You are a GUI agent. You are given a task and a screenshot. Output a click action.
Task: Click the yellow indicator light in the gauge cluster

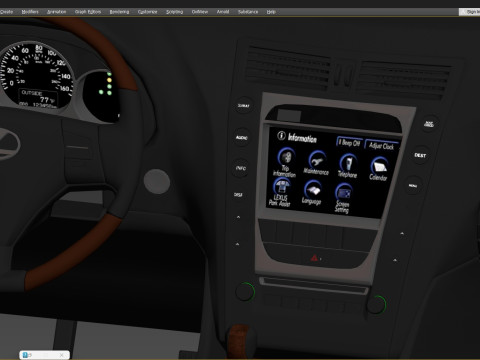pyautogui.click(x=109, y=80)
